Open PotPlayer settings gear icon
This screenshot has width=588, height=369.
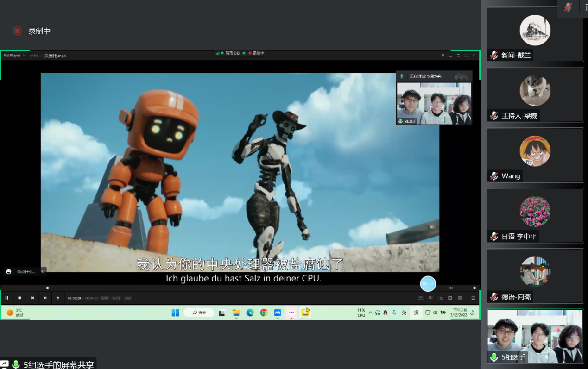pos(460,298)
